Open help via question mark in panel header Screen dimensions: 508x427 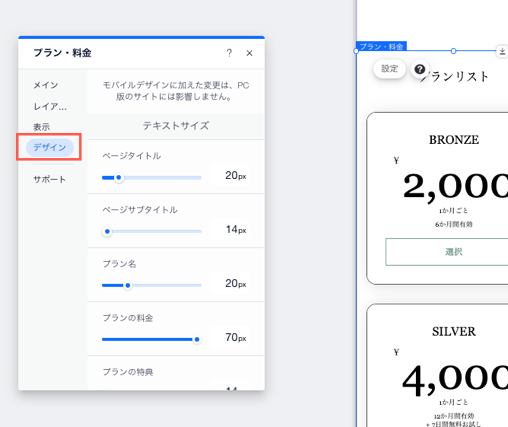229,53
